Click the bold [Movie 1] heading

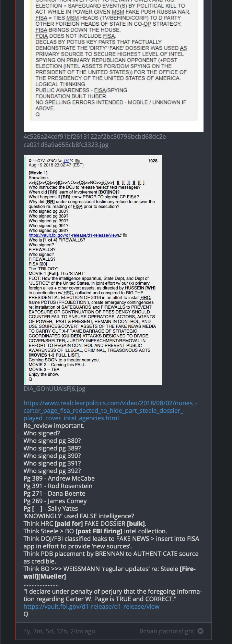(38, 173)
